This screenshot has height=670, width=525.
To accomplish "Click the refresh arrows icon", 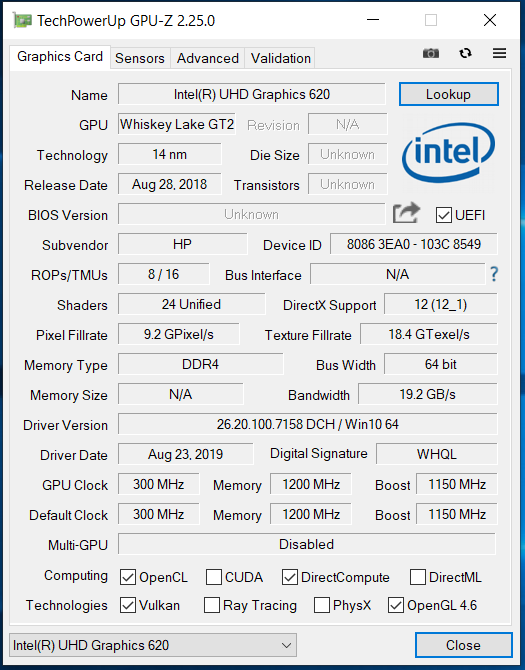I will pos(465,53).
